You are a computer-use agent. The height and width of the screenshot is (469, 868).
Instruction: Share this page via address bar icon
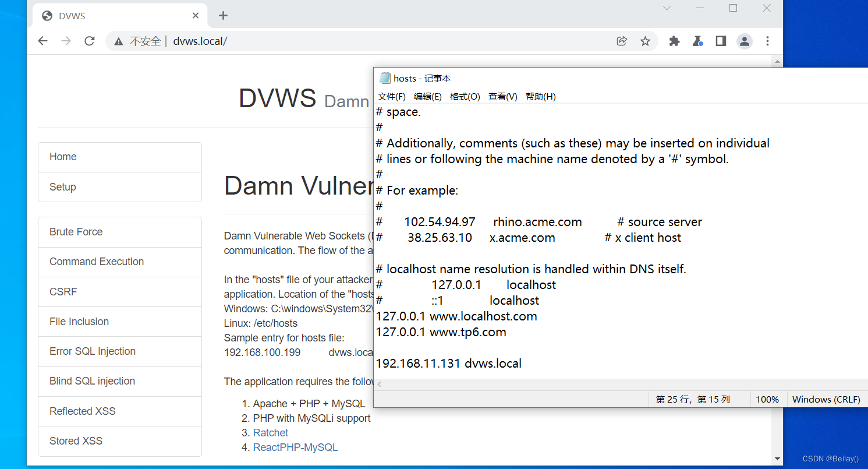[622, 41]
